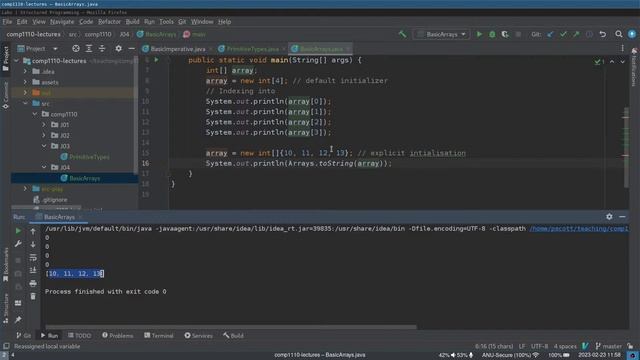Expand the .idea folder

point(25,71)
